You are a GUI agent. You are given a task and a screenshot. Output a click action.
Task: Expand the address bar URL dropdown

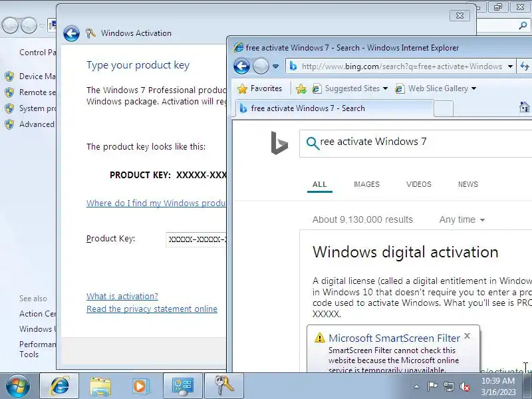point(510,66)
